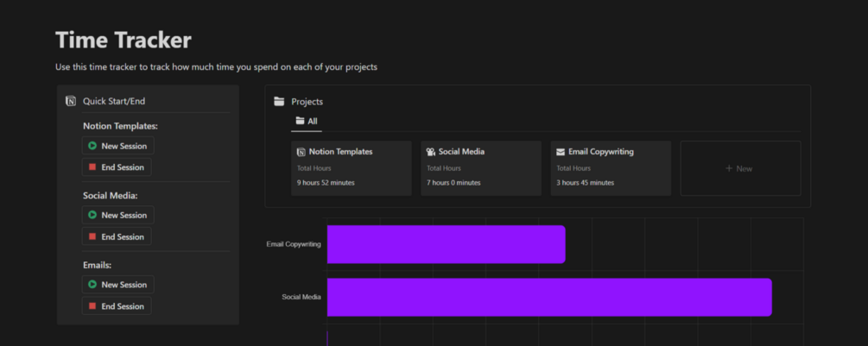Click the Email Copywriting purple chart bar
Viewport: 868px width, 346px height.
446,244
